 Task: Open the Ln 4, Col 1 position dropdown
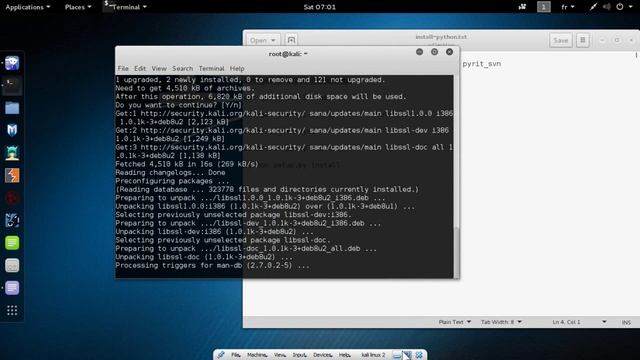click(579, 322)
